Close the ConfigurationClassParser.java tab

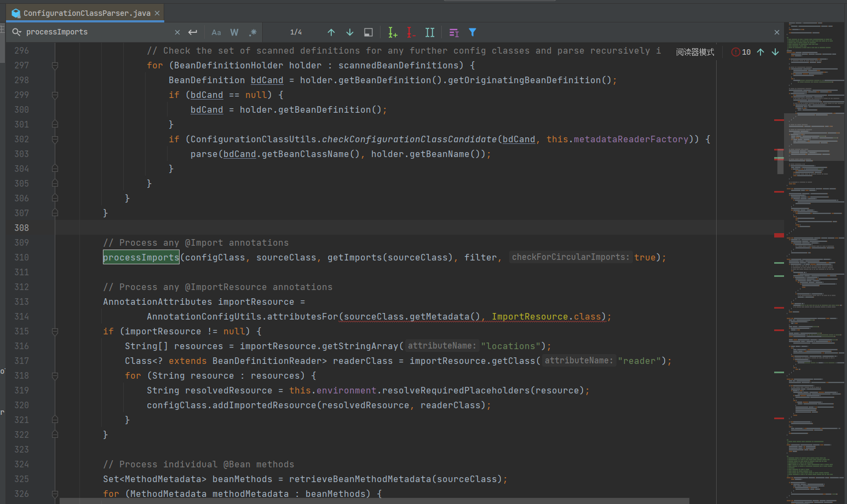coord(157,13)
